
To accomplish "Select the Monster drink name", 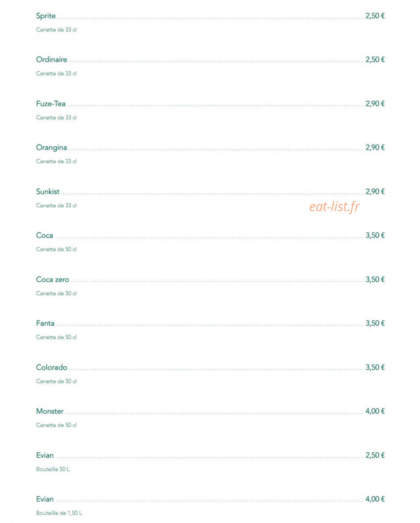I will 50,411.
